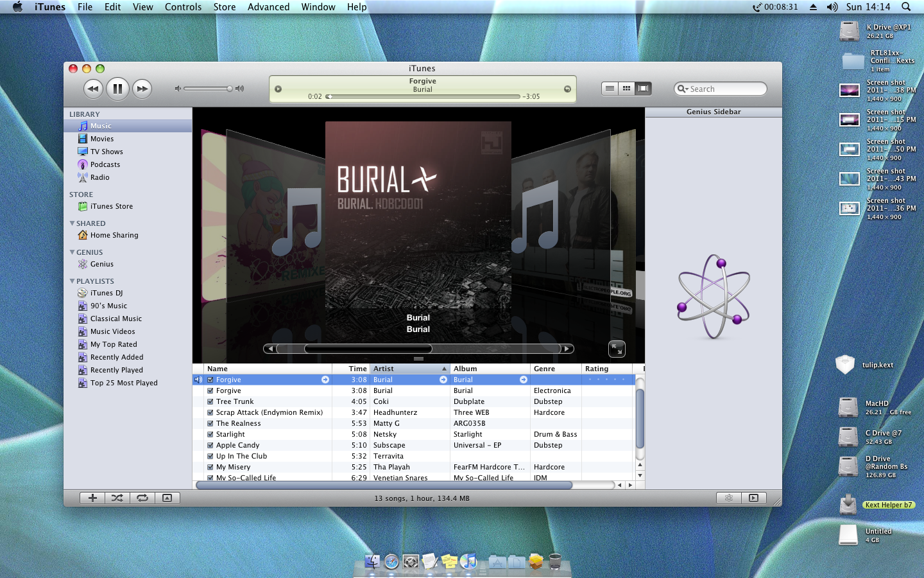The height and width of the screenshot is (578, 924).
Task: Sort by the Name column header
Action: pos(268,369)
